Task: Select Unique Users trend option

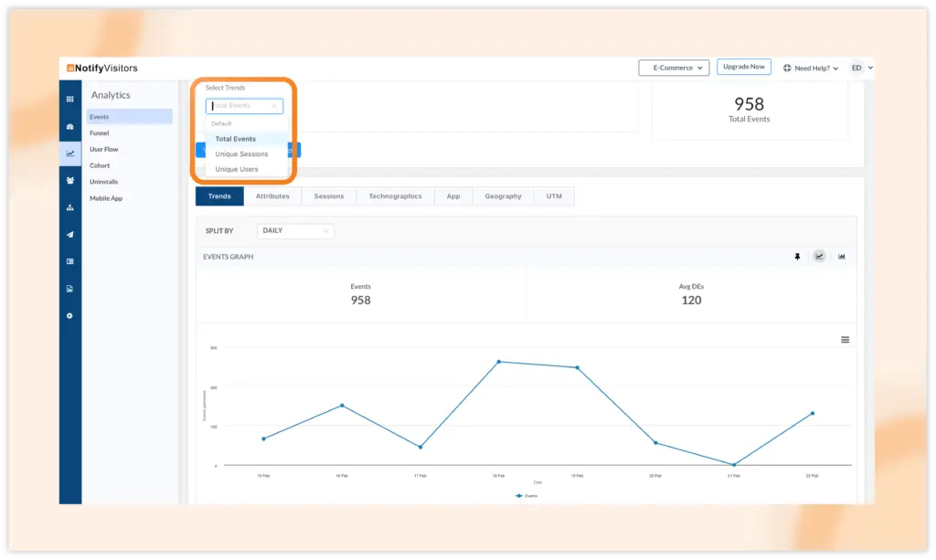Action: coord(237,169)
